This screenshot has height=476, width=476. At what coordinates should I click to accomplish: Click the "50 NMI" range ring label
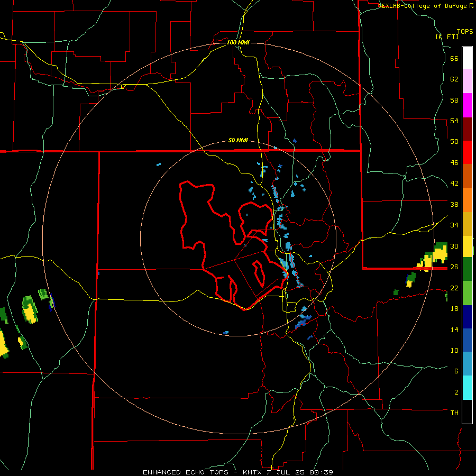click(238, 140)
